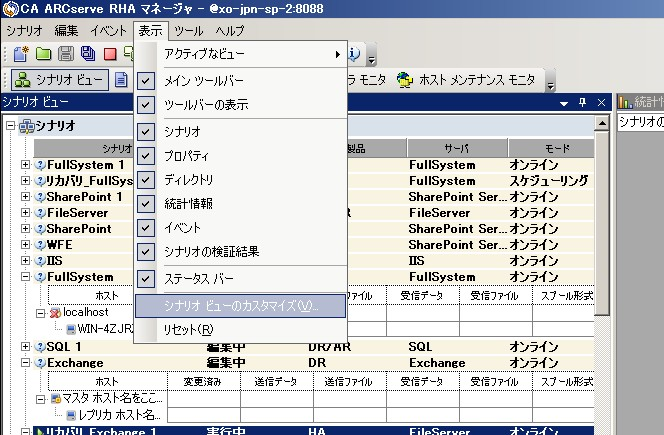The height and width of the screenshot is (435, 664).
Task: Expand the SQL 1 scenario node
Action: click(25, 347)
